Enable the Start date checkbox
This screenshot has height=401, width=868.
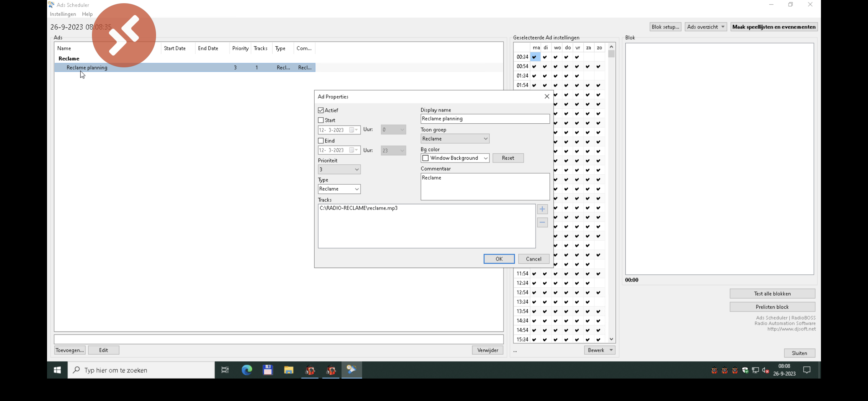[x=321, y=120]
